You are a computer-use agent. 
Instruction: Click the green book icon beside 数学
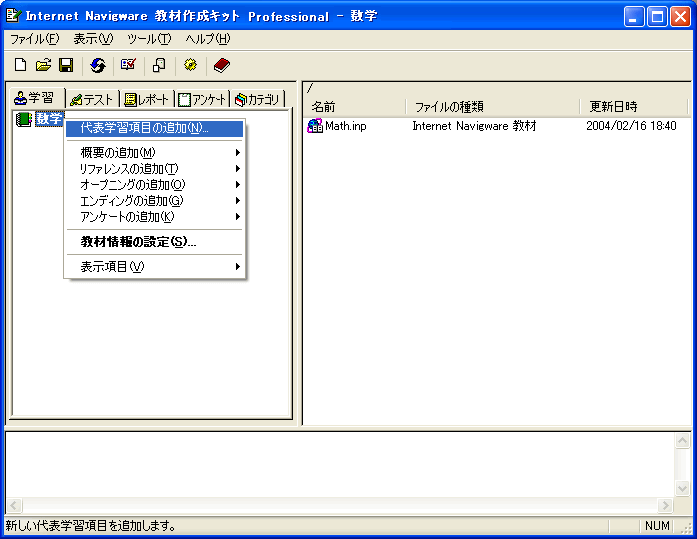pyautogui.click(x=24, y=120)
